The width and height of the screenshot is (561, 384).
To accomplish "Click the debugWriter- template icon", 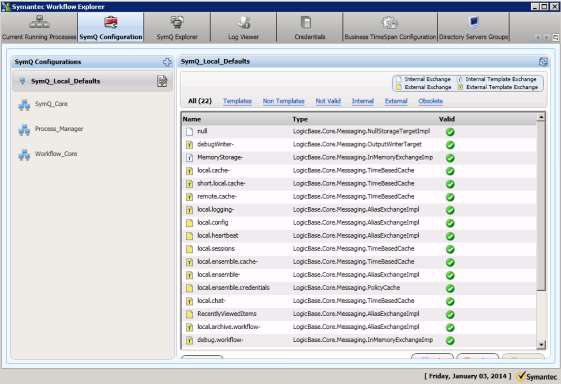I will pyautogui.click(x=189, y=145).
